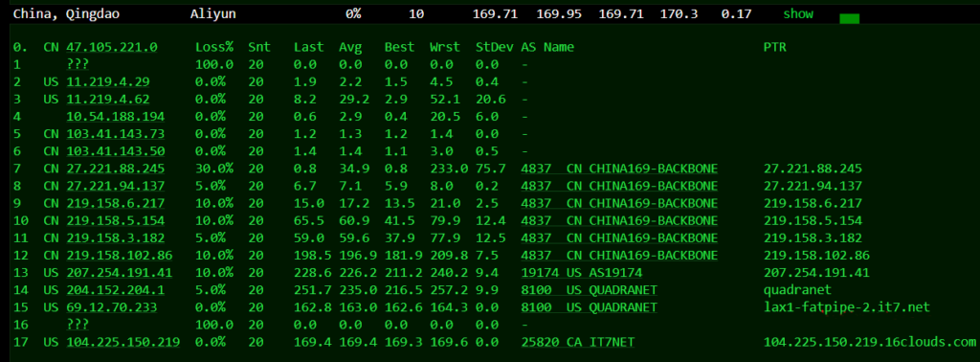The image size is (980, 362).
Task: Click the Aliyun provider label
Action: click(x=213, y=13)
